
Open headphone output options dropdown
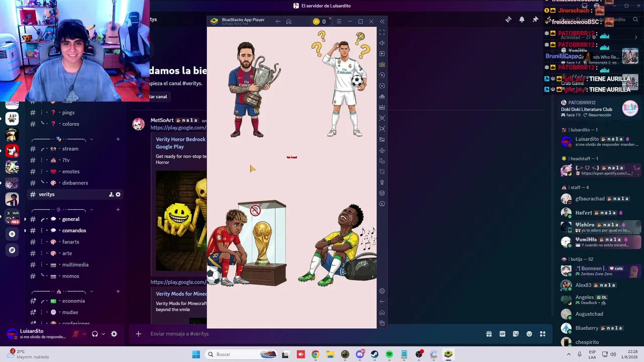(103, 334)
